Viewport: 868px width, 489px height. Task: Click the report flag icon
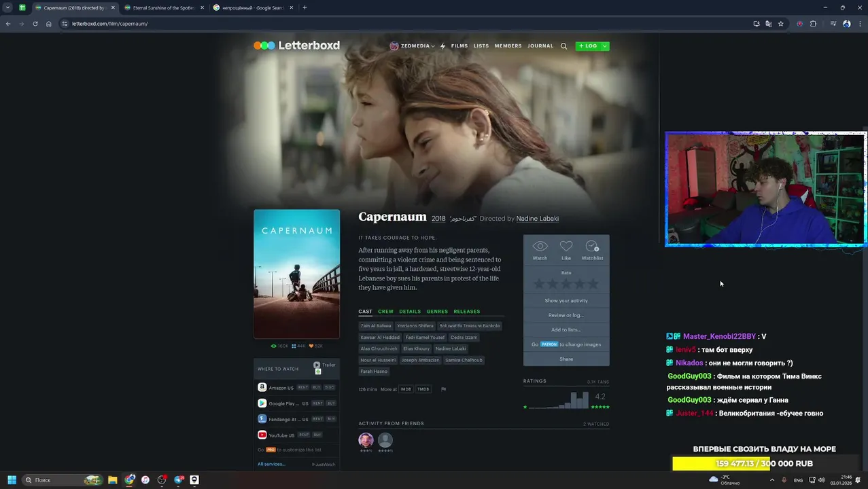tap(443, 389)
